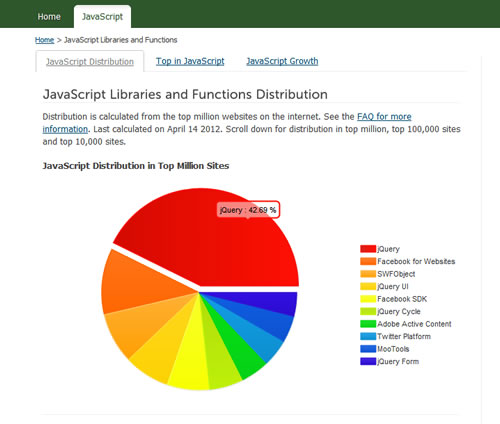This screenshot has height=424, width=500.
Task: Follow the Home breadcrumb link
Action: 44,40
